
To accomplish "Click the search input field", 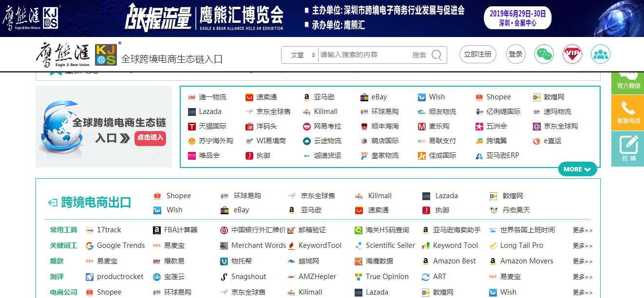I will click(x=363, y=55).
